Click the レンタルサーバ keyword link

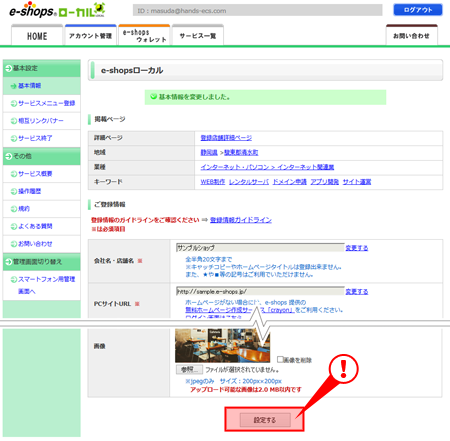(249, 182)
